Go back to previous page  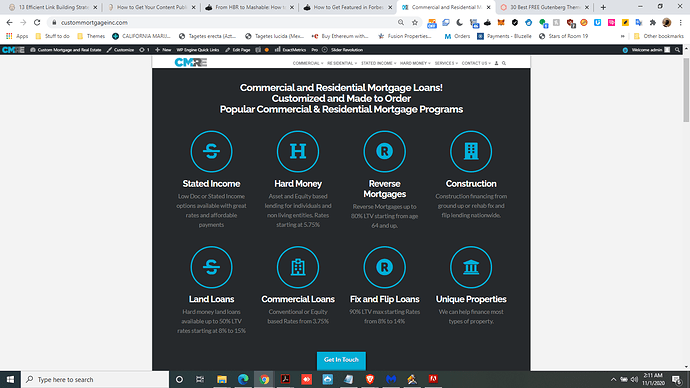click(10, 22)
